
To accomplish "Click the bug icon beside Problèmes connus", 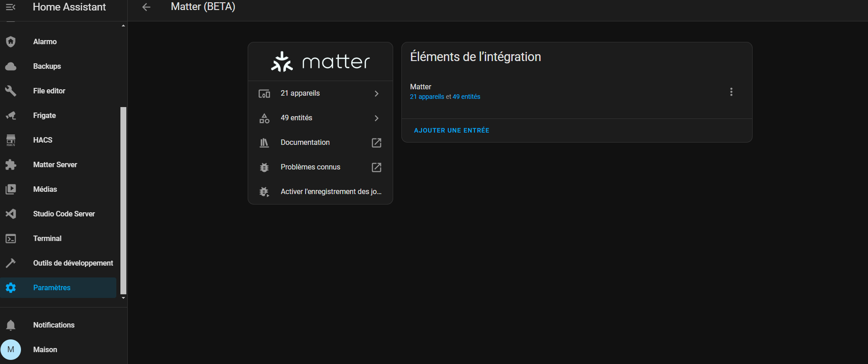I will pos(264,167).
